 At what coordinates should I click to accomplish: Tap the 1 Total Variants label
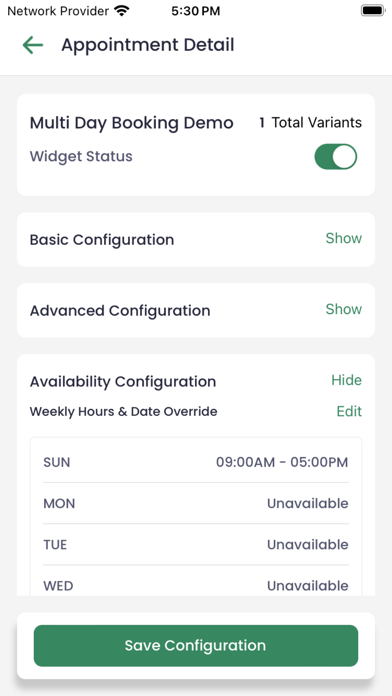click(x=310, y=123)
